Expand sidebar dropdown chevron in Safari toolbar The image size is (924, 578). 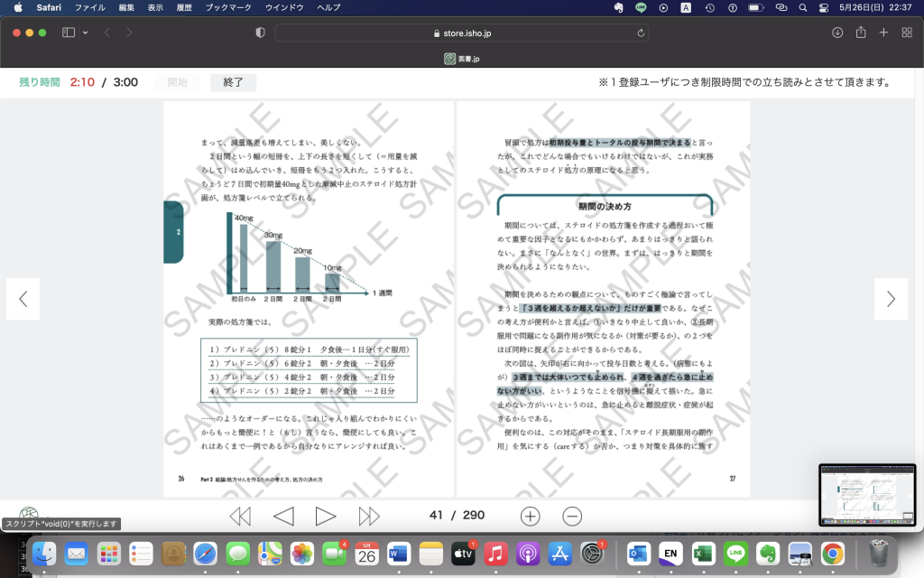click(x=86, y=33)
